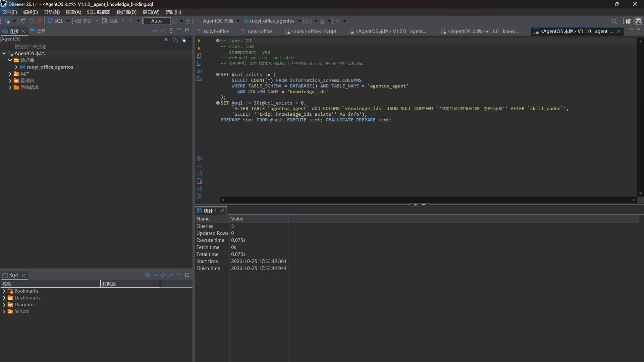Click the global search magnifier at top right
644x362 pixels.
coord(614,21)
